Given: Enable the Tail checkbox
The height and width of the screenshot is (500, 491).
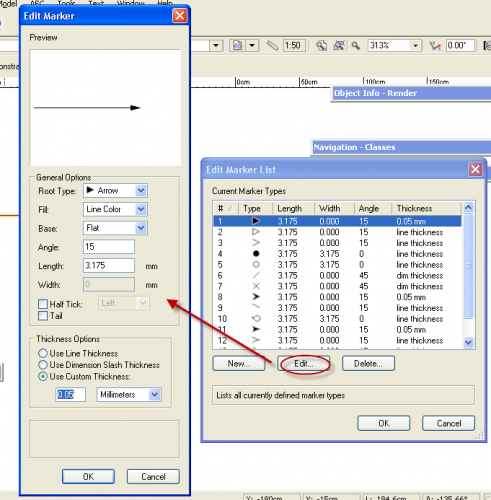Looking at the screenshot, I should (x=43, y=316).
